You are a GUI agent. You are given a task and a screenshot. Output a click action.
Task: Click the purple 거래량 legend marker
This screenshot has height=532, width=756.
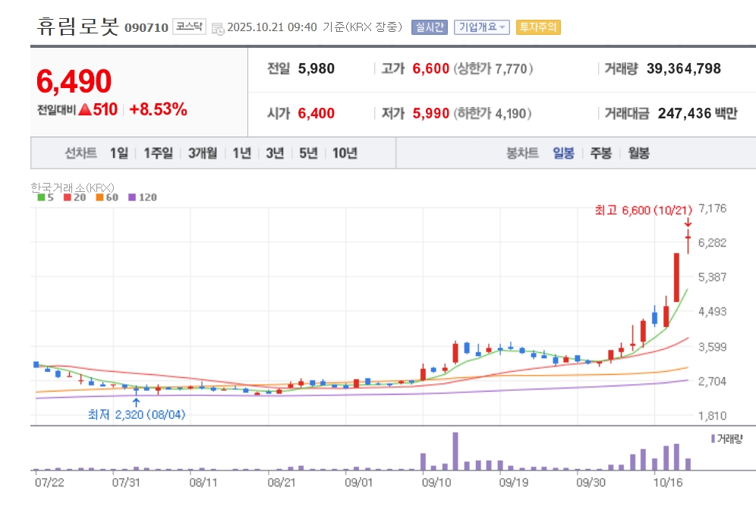pyautogui.click(x=713, y=439)
